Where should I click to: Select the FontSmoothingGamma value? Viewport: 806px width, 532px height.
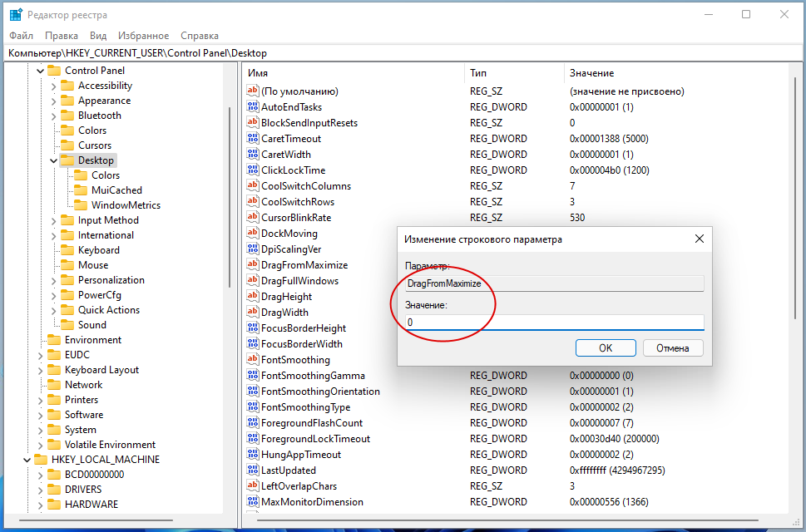(x=313, y=376)
